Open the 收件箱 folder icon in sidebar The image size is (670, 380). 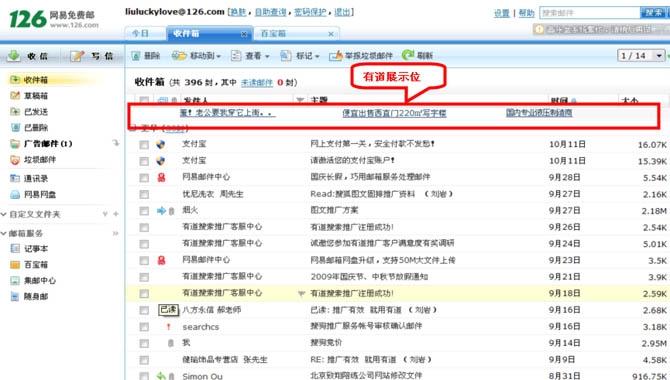point(15,80)
